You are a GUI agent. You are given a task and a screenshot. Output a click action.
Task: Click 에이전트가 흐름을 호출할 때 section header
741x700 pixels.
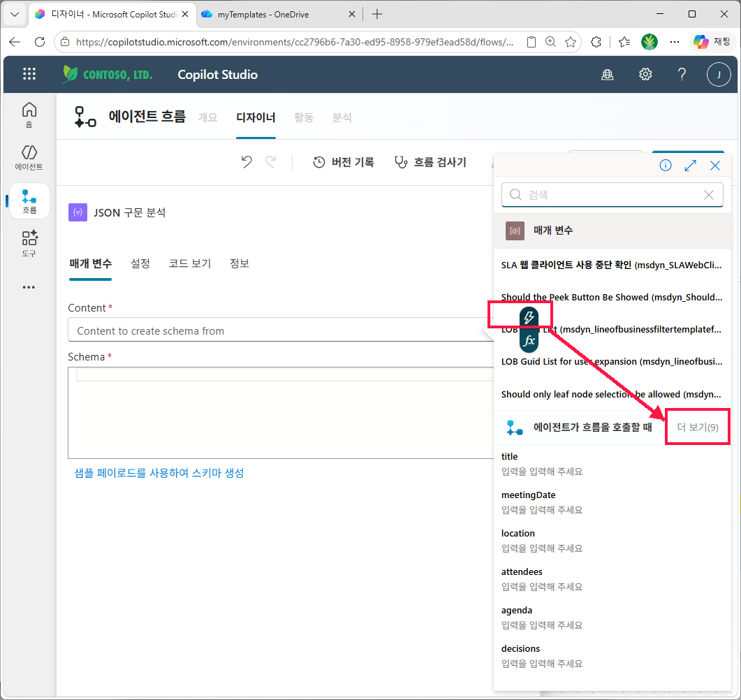click(x=592, y=428)
